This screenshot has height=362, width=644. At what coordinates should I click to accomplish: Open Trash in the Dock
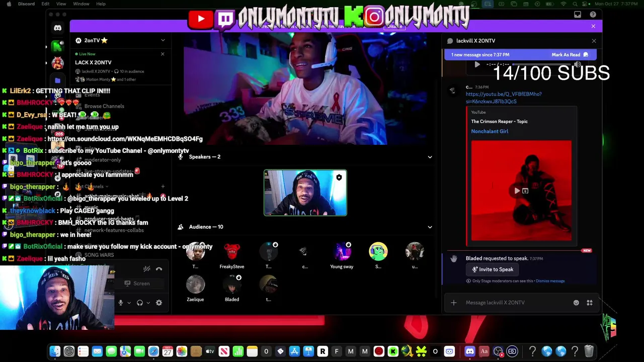[589, 351]
